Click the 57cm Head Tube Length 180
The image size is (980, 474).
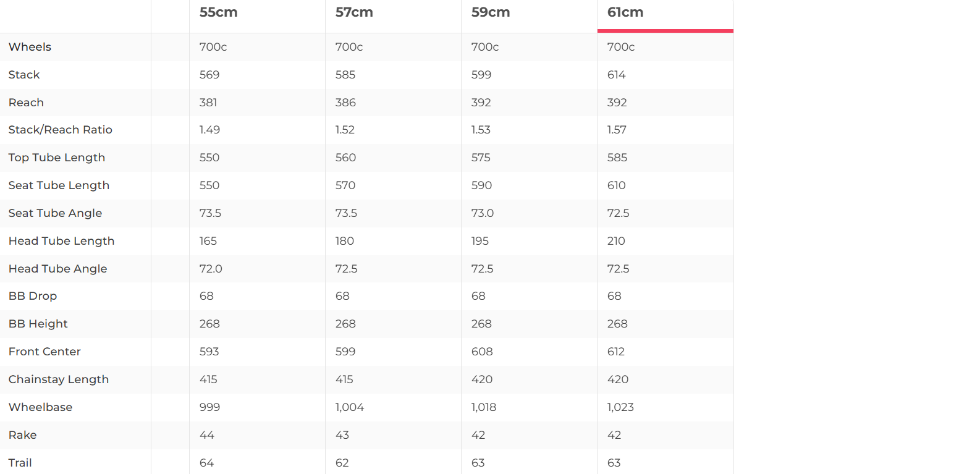point(344,241)
